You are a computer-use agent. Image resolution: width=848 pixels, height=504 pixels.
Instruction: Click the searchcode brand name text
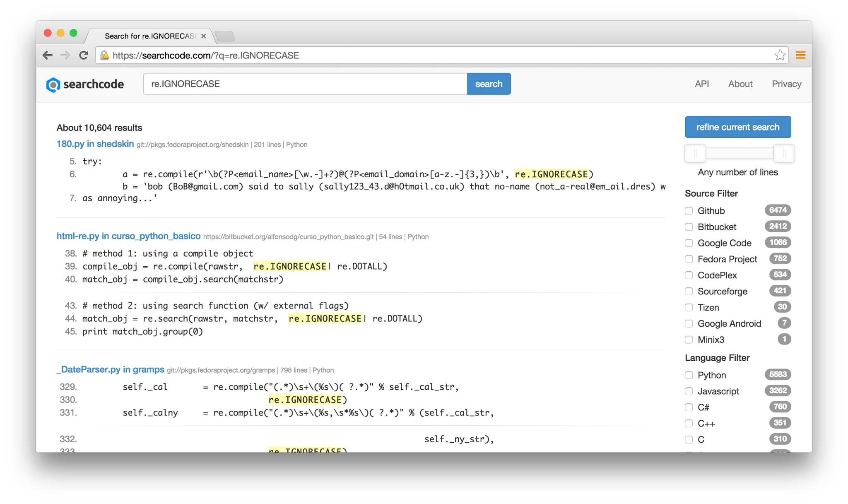[94, 84]
